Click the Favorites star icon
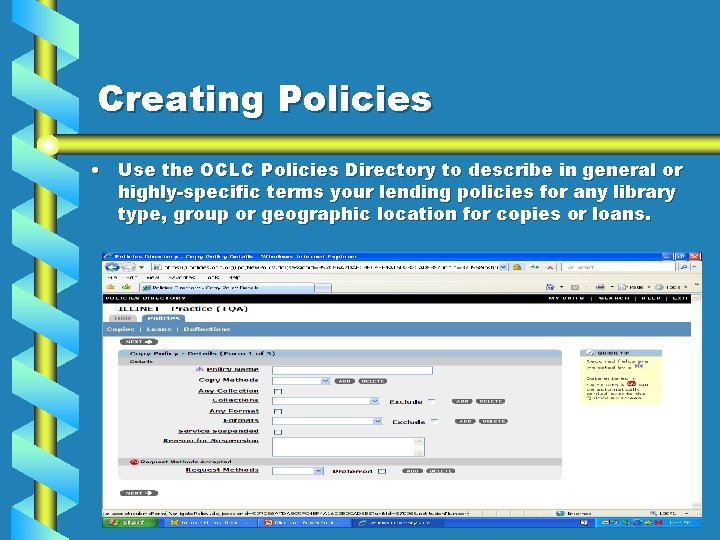 pos(110,287)
